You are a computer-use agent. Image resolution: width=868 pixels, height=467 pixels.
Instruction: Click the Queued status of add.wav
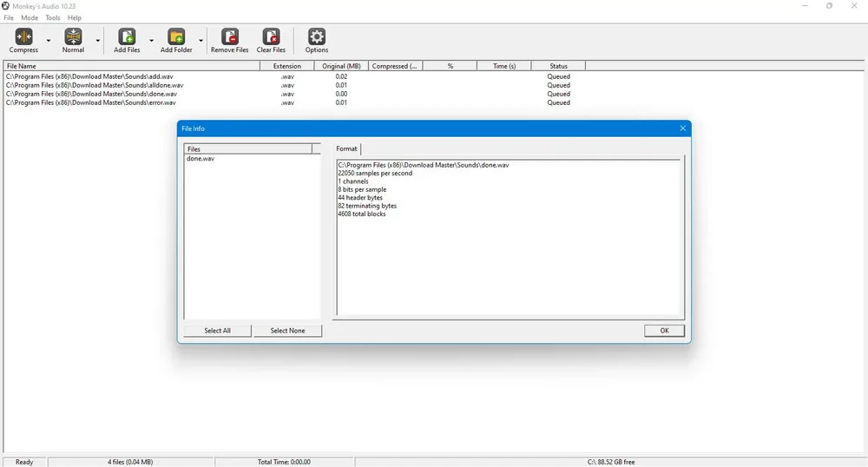point(558,76)
